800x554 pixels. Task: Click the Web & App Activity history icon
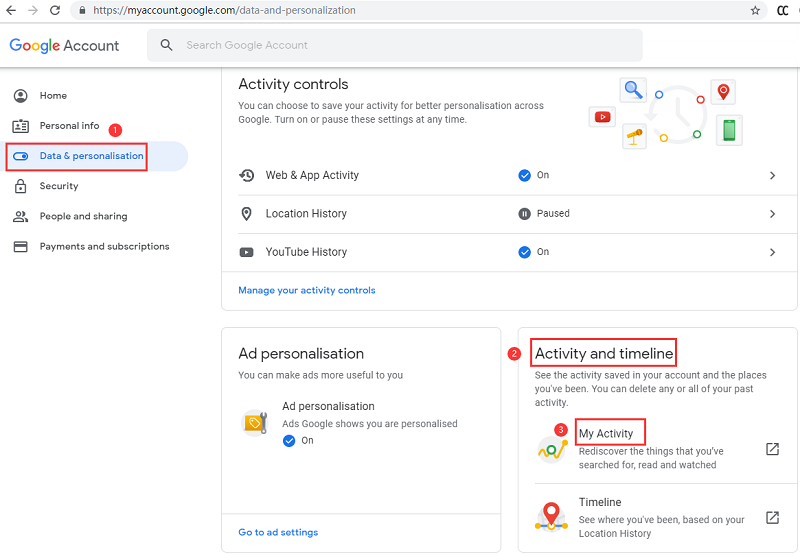tap(247, 175)
